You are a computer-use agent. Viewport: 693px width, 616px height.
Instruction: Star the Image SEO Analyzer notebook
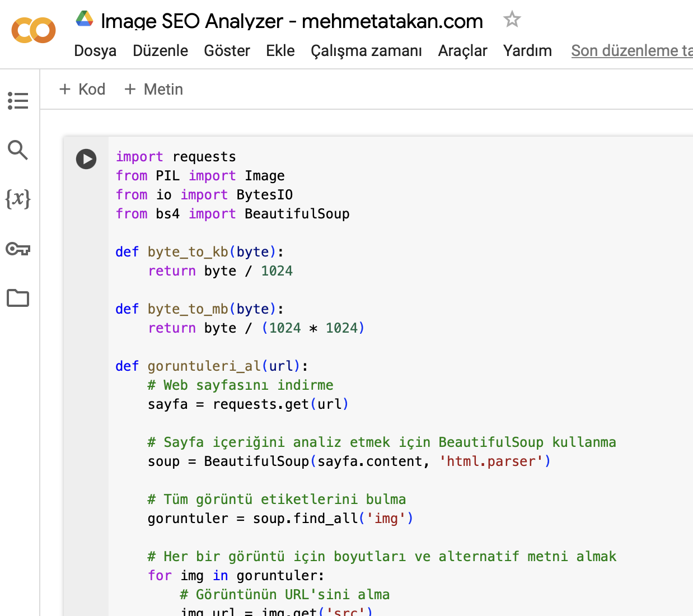coord(512,18)
